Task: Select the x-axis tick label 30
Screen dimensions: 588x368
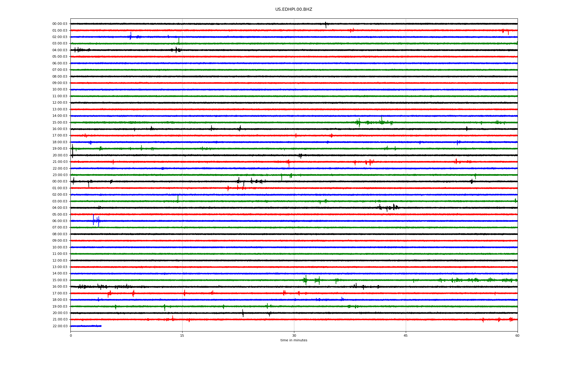Action: [x=294, y=335]
